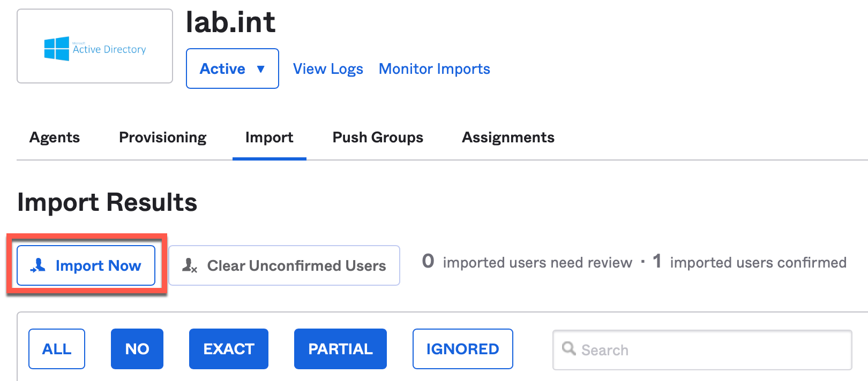Screen dimensions: 868x381
Task: Switch to the Agents tab
Action: click(55, 138)
